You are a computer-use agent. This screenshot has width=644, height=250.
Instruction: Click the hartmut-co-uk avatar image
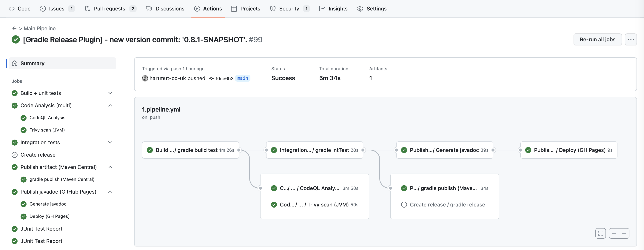(x=145, y=78)
